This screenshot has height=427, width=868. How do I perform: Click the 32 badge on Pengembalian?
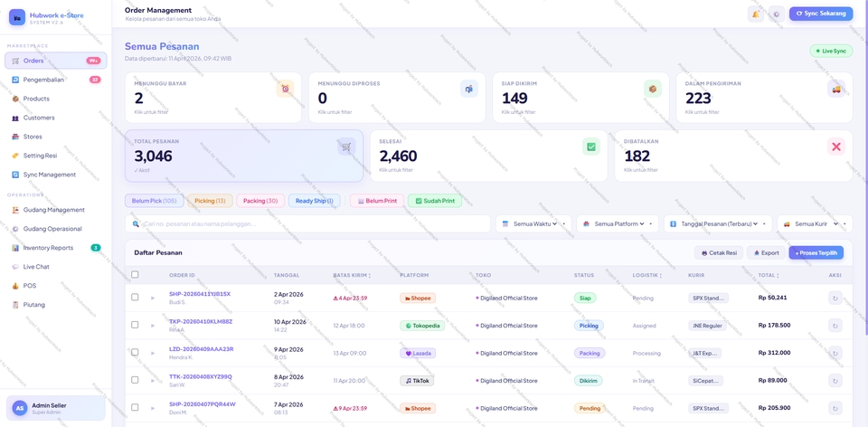[x=95, y=80]
